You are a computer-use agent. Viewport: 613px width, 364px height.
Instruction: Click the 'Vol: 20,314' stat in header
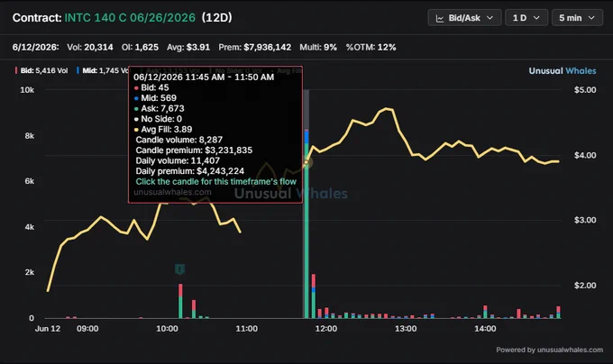90,47
